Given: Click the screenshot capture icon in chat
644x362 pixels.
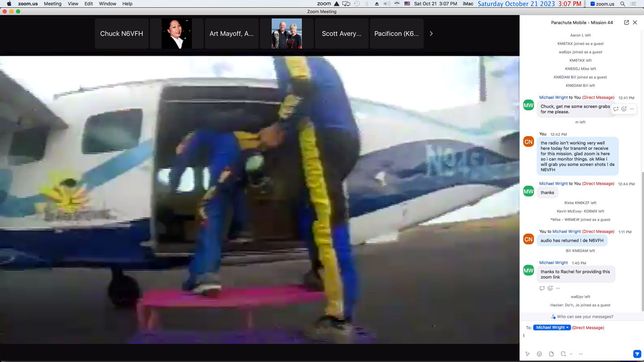Looking at the screenshot, I should [x=563, y=354].
